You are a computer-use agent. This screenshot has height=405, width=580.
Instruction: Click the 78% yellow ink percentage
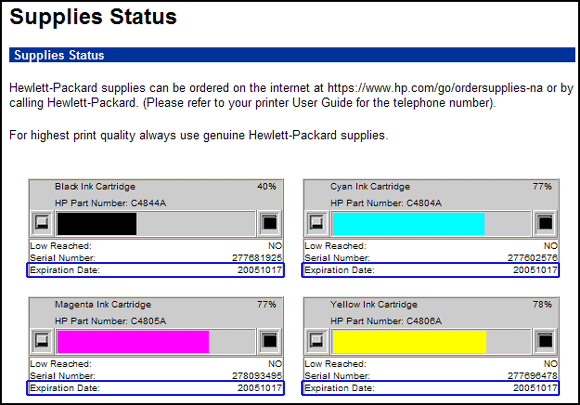click(542, 304)
